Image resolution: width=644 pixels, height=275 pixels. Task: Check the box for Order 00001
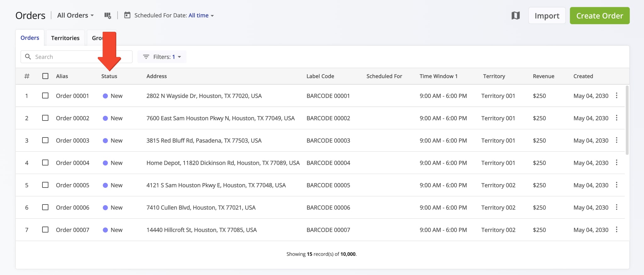pyautogui.click(x=45, y=95)
